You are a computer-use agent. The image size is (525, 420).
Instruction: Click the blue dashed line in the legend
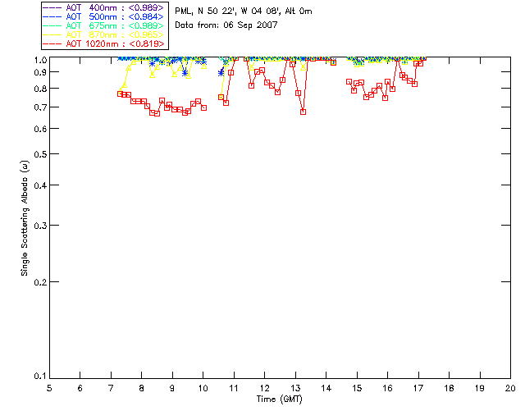pos(52,16)
